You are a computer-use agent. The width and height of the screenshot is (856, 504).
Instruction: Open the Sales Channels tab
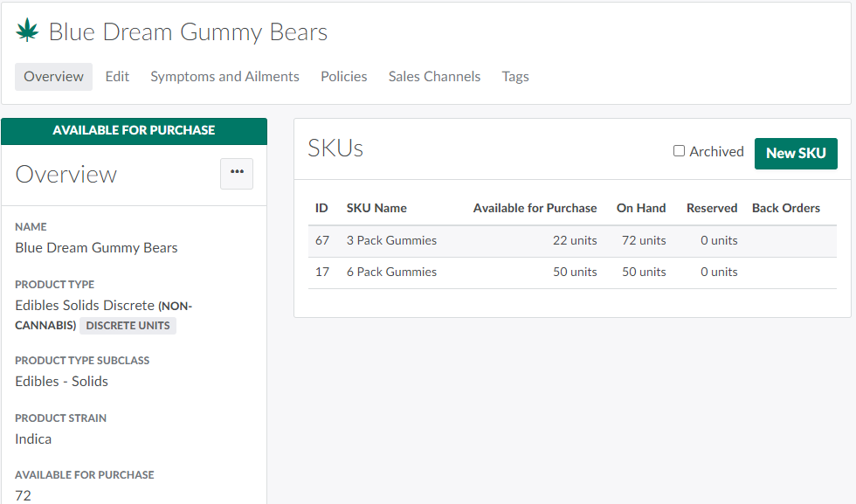[434, 77]
